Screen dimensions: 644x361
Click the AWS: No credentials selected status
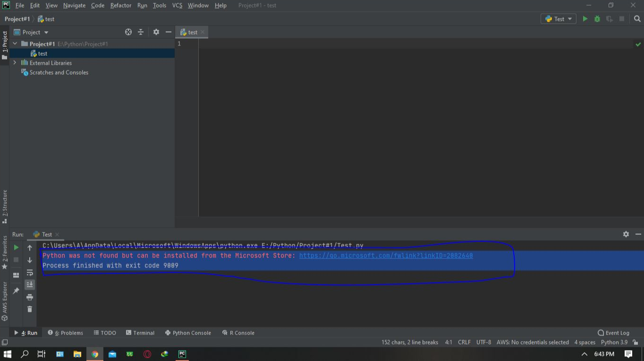coord(533,342)
